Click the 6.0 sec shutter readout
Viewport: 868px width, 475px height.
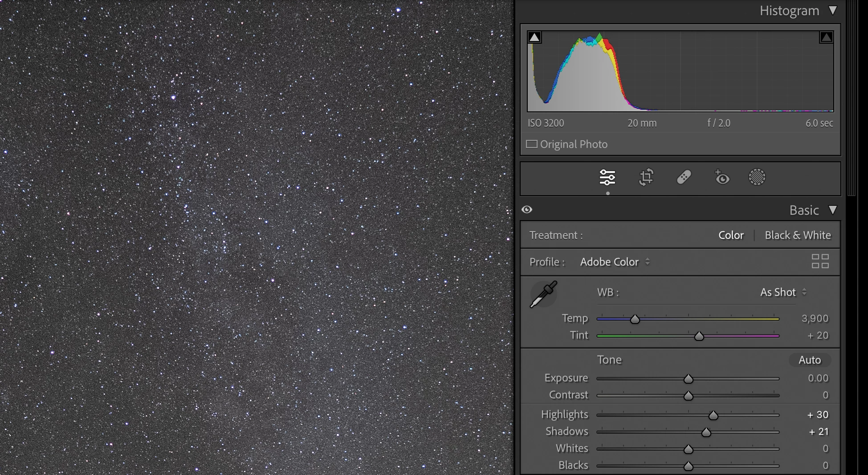[x=819, y=123]
